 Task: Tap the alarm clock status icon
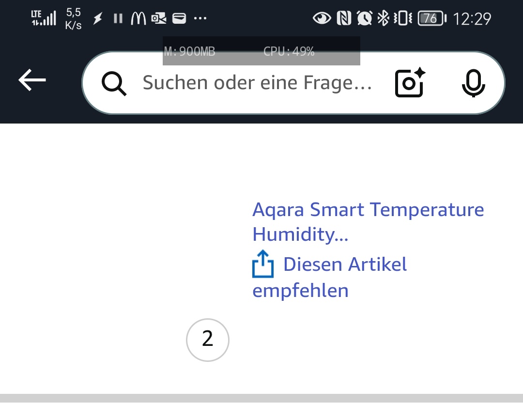pos(364,18)
